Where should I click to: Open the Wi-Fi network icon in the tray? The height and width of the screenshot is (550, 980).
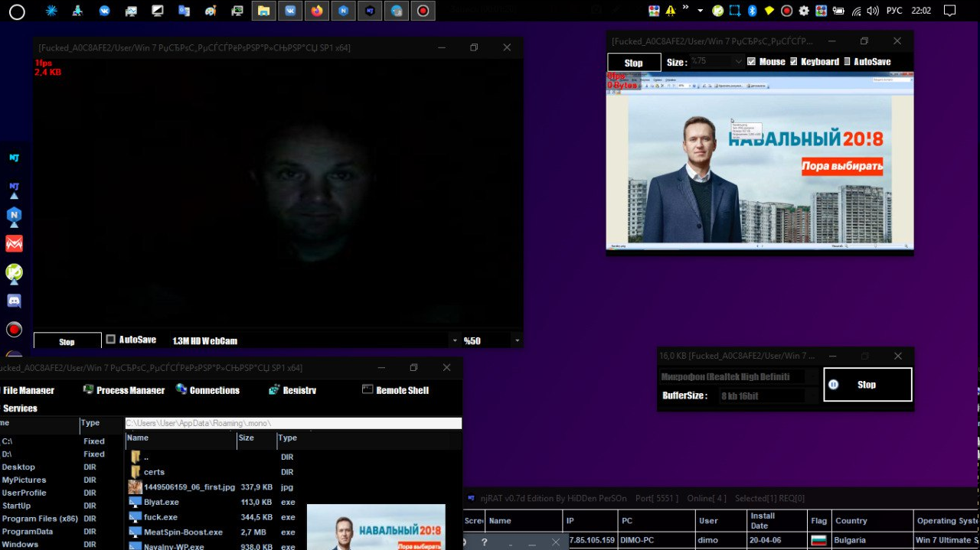(x=856, y=11)
